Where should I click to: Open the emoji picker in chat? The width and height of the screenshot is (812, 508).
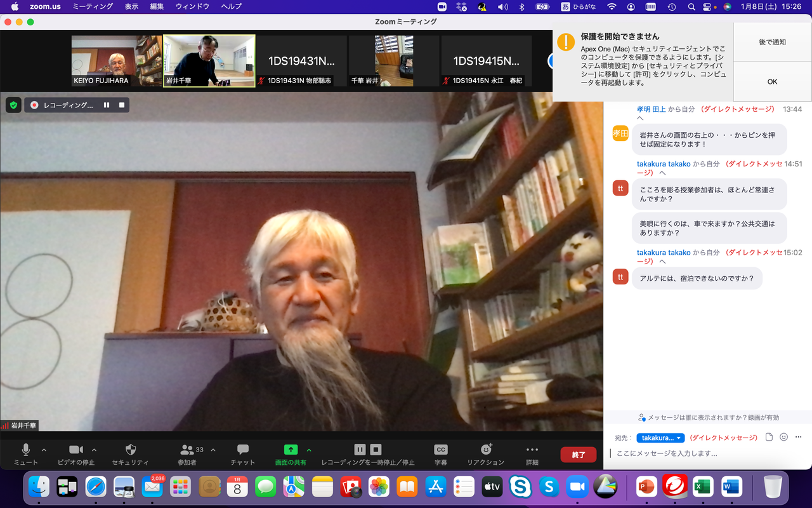(783, 437)
